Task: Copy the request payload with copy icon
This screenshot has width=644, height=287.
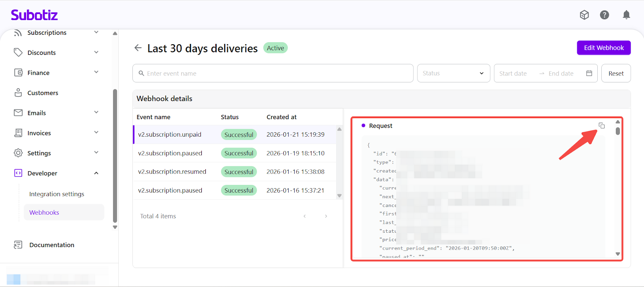Action: pos(601,126)
